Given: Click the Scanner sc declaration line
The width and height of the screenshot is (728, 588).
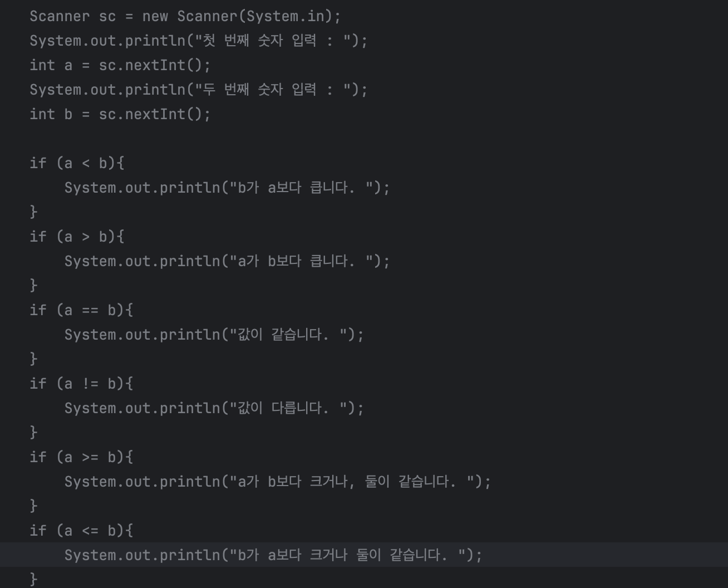Looking at the screenshot, I should click(x=185, y=16).
